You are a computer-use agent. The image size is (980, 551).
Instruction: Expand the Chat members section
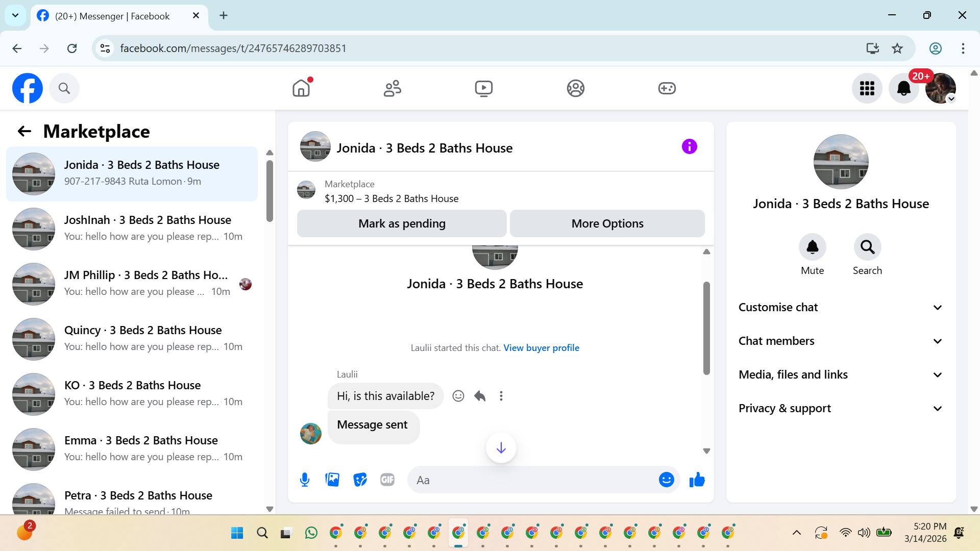(x=841, y=341)
